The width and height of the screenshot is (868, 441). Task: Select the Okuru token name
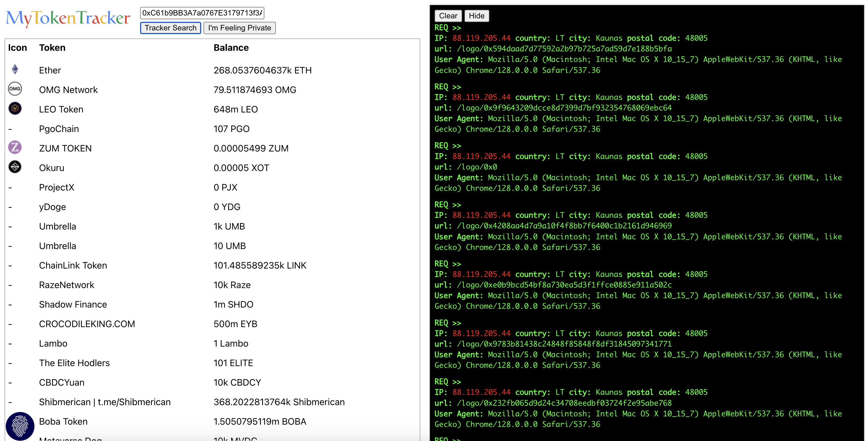[52, 168]
